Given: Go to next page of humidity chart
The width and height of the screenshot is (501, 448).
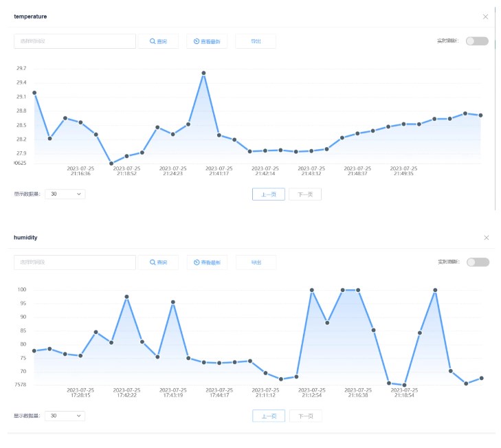Looking at the screenshot, I should tap(306, 416).
